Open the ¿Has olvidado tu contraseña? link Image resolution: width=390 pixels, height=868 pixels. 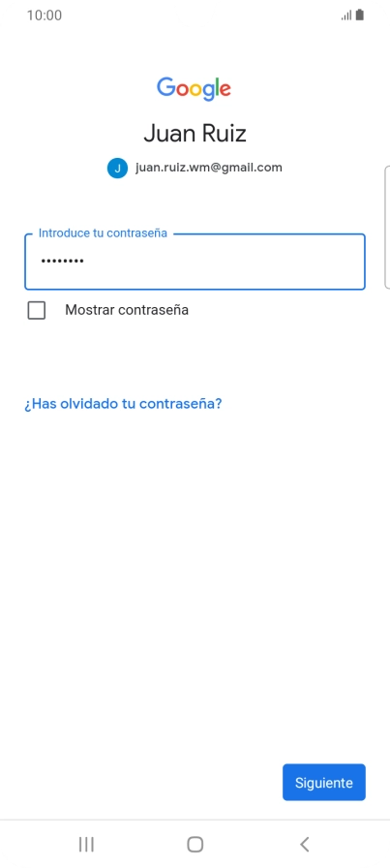tap(123, 404)
